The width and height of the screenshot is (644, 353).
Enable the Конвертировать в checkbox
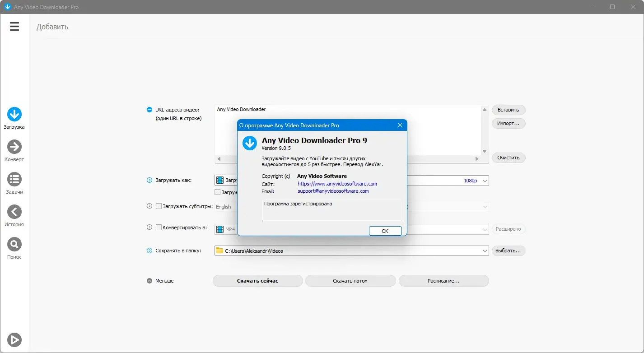point(159,228)
